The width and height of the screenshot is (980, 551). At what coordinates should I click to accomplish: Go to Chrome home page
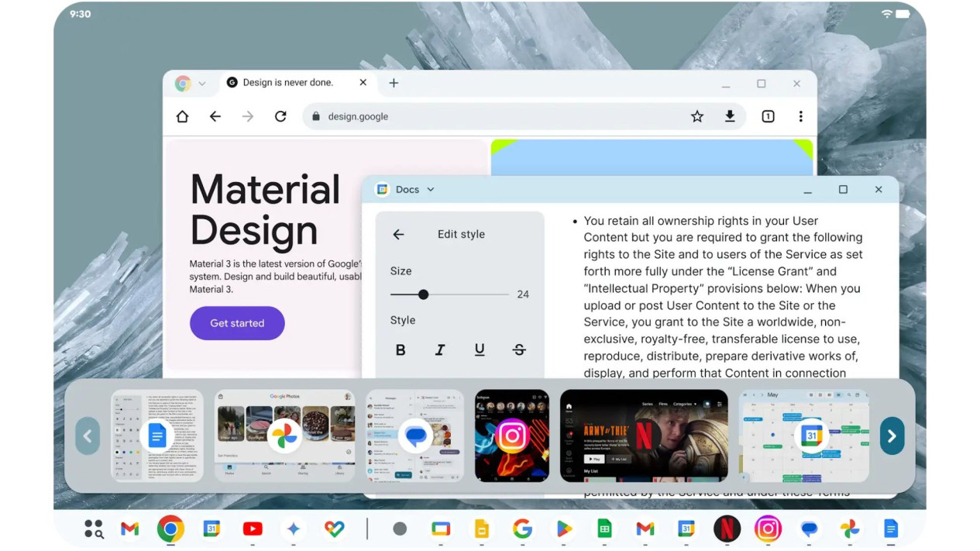click(182, 116)
